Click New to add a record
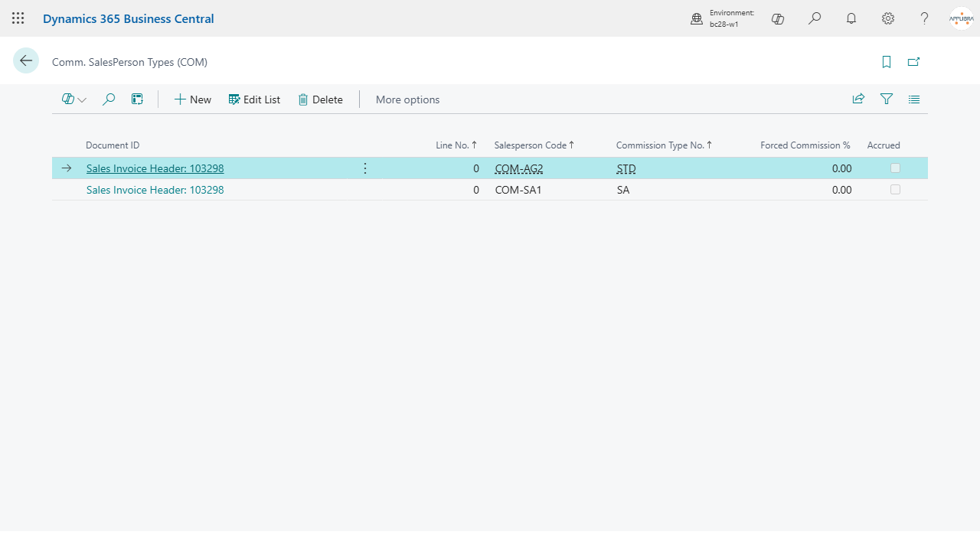 click(192, 99)
